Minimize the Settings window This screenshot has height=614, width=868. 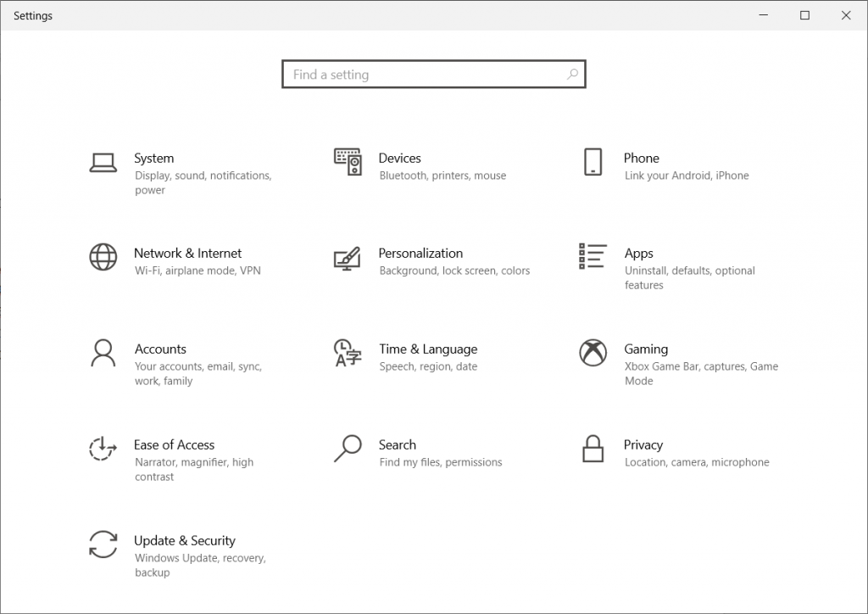(764, 15)
